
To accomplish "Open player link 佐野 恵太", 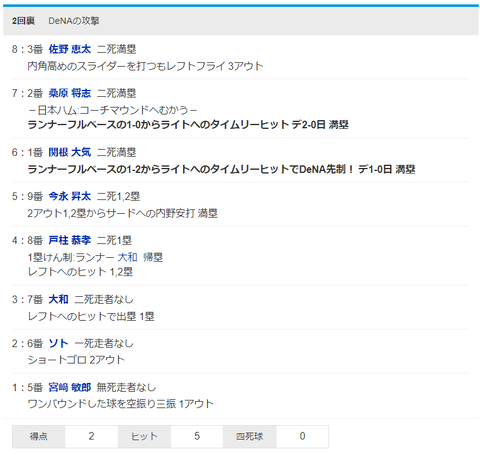I will click(x=70, y=49).
